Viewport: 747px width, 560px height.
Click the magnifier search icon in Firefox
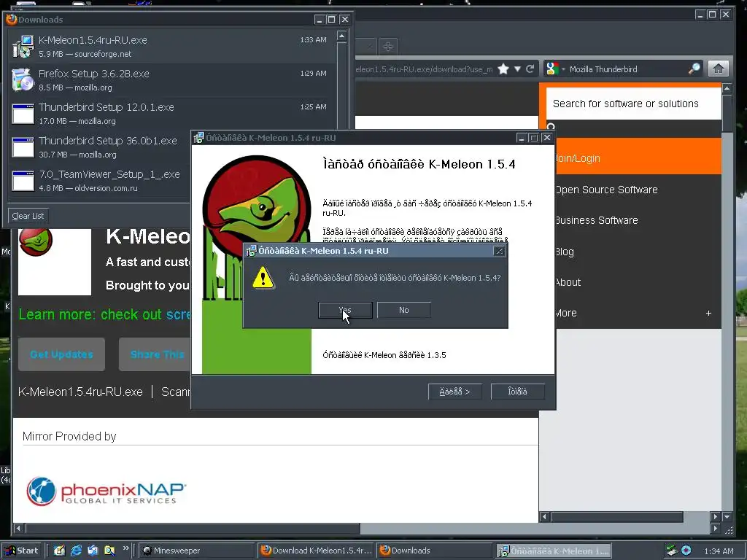694,69
